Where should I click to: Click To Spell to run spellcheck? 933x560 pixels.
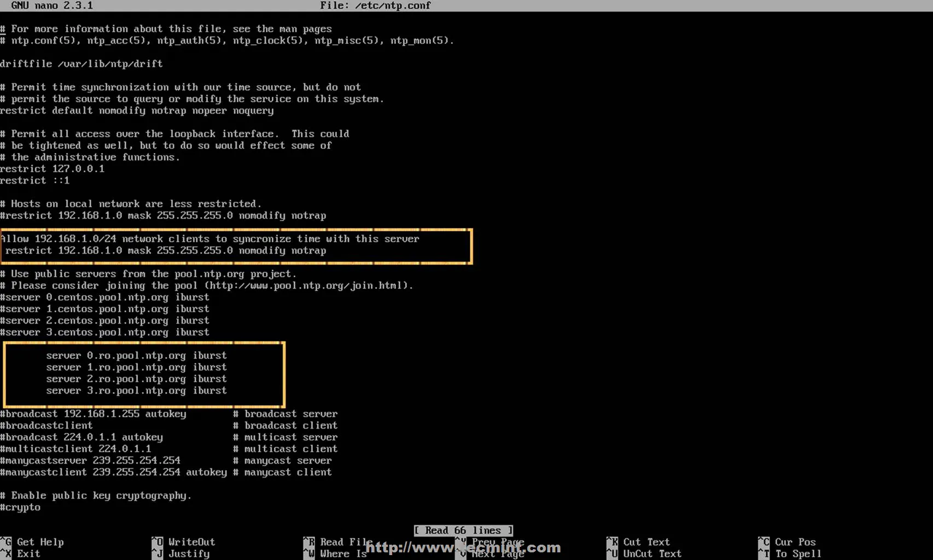pos(798,553)
